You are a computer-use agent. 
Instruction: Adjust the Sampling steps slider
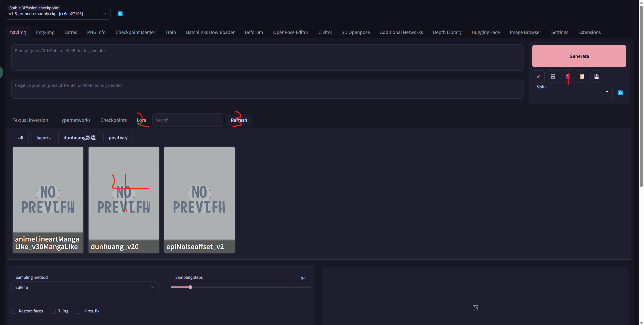pos(190,287)
